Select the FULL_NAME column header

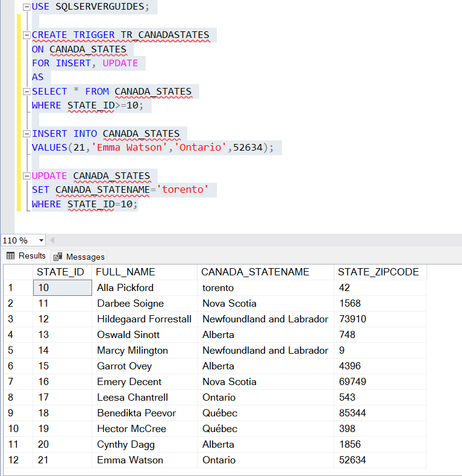(x=145, y=272)
